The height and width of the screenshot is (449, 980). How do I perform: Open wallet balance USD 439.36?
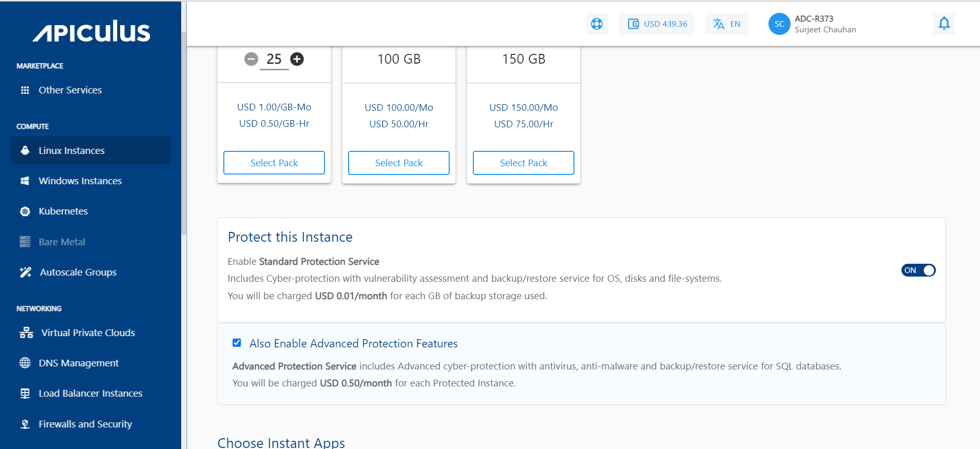tap(657, 24)
